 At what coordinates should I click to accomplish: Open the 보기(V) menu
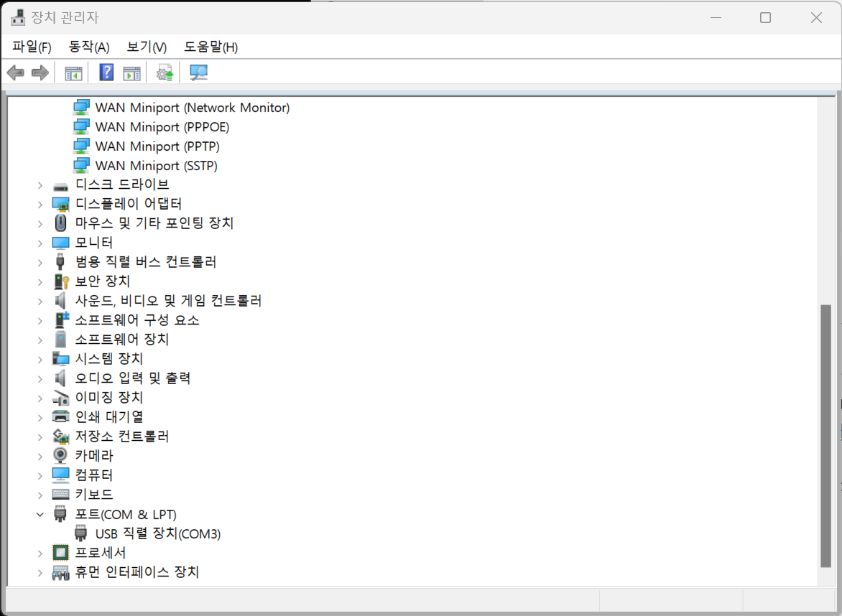(147, 47)
